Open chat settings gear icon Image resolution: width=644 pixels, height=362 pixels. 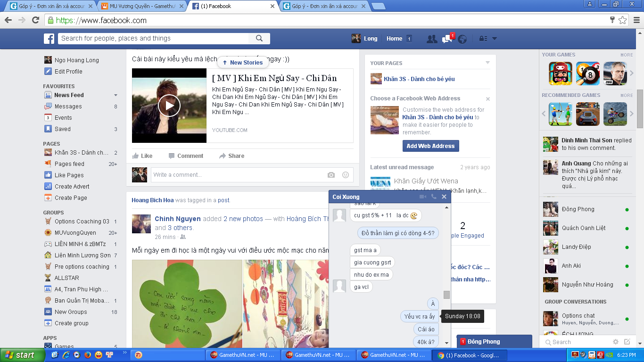click(616, 342)
